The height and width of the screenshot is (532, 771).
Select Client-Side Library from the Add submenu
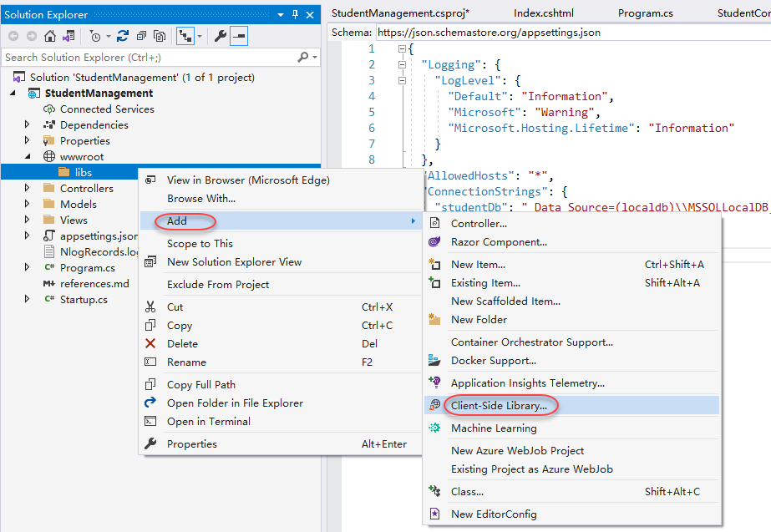coord(500,405)
